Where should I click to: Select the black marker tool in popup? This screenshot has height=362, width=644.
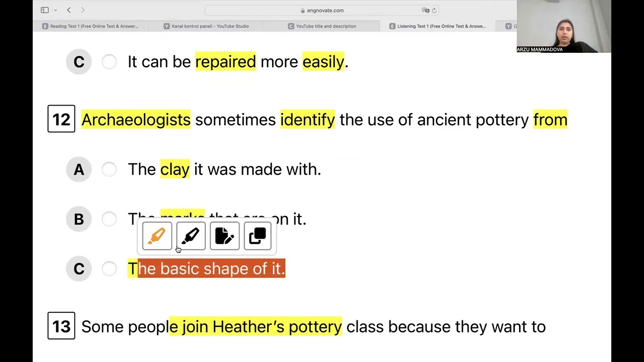[x=191, y=236]
